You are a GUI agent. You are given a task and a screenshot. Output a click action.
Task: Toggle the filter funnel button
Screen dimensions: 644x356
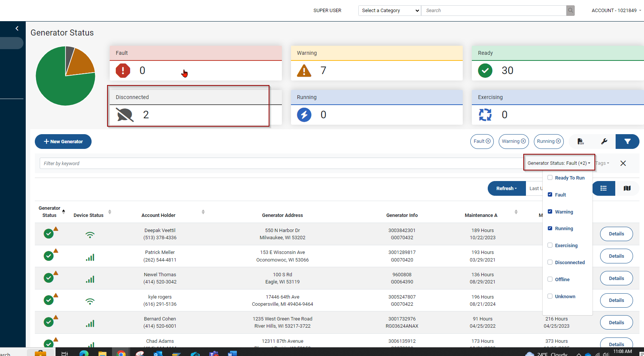627,141
